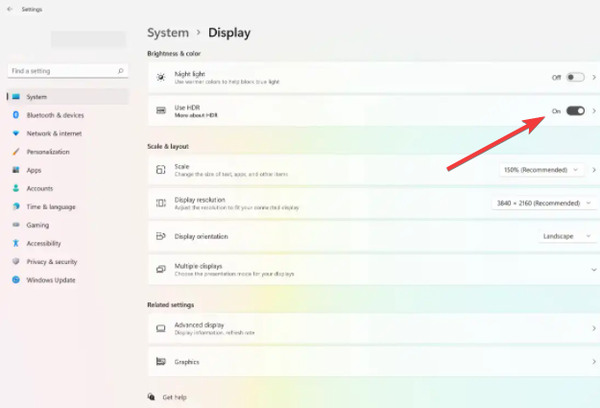Screen dimensions: 600x408
Task: Open the Scale 150% dropdown
Action: tap(541, 170)
